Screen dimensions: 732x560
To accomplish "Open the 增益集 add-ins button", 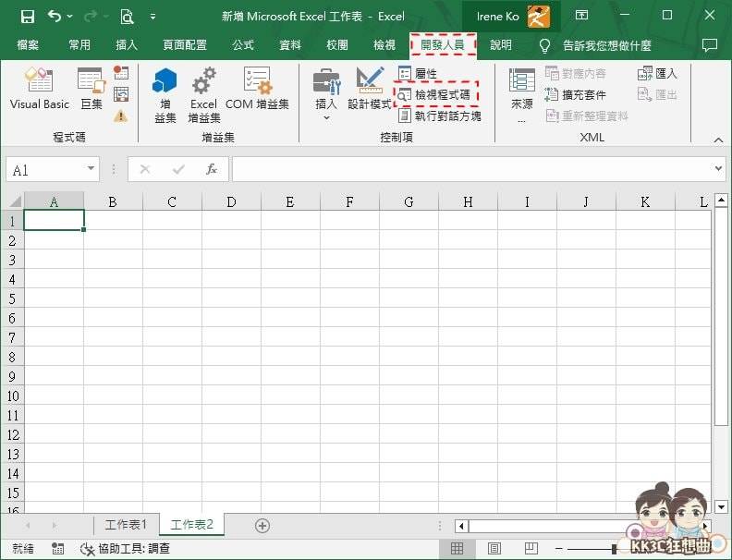I will click(165, 95).
